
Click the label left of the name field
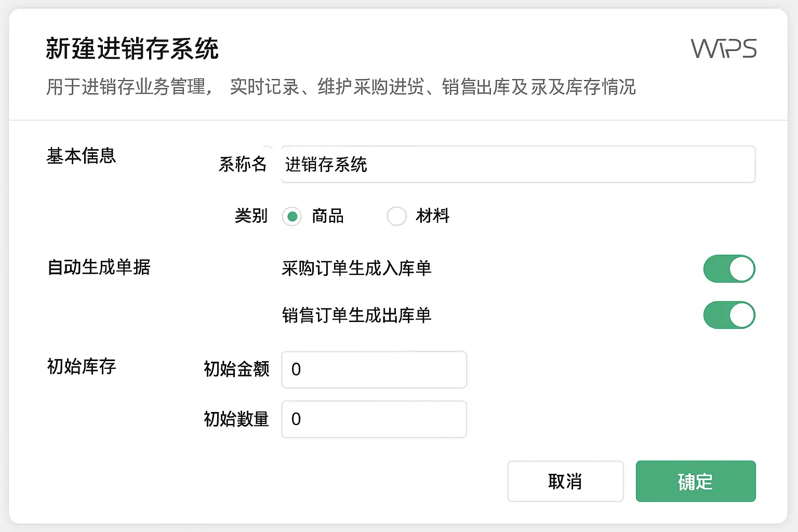pos(243,164)
